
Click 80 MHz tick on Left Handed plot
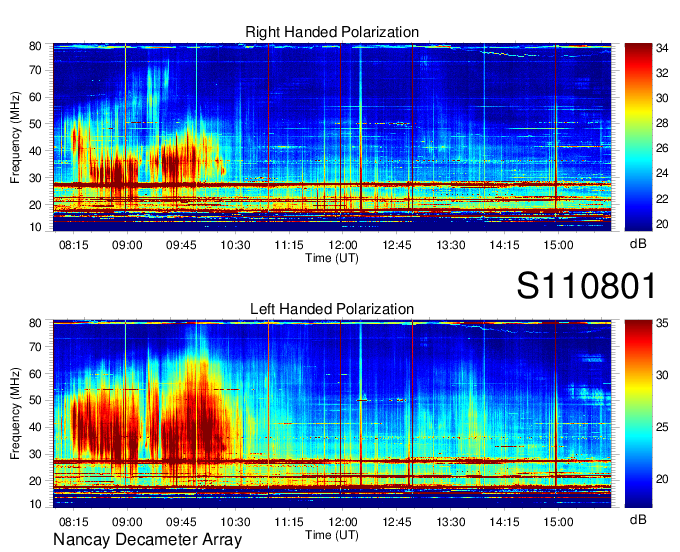(x=35, y=323)
